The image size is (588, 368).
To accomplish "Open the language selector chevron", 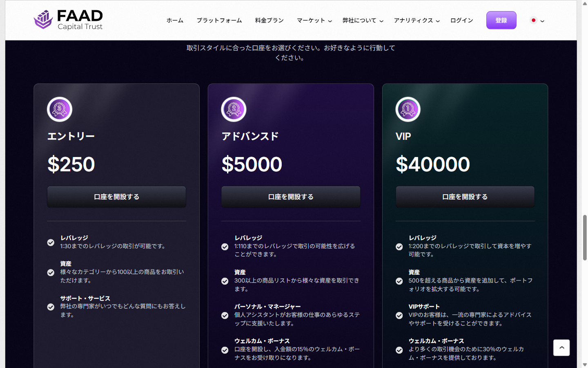I will 542,21.
